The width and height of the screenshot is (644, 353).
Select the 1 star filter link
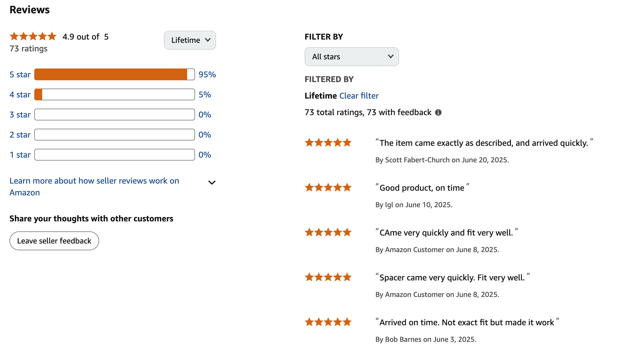pyautogui.click(x=19, y=154)
